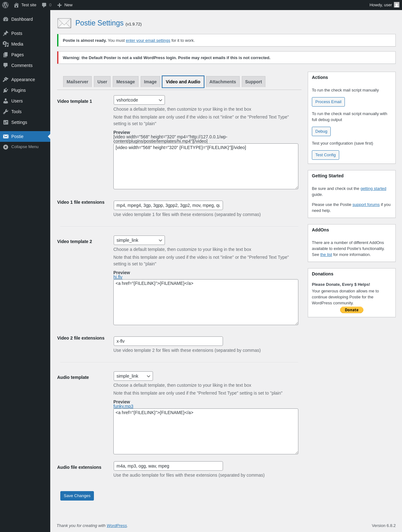Screen dimensions: 402x532
Task: Click the large Postie envelope logo
Action: coord(64,23)
